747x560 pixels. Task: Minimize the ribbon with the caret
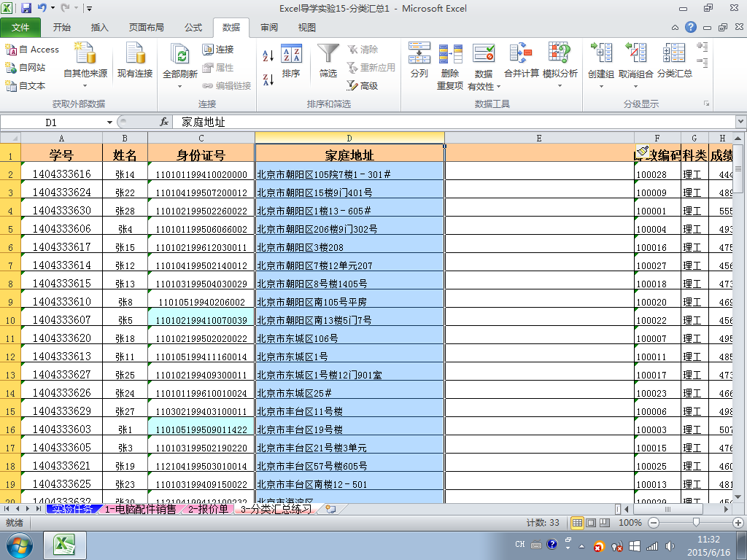[675, 28]
